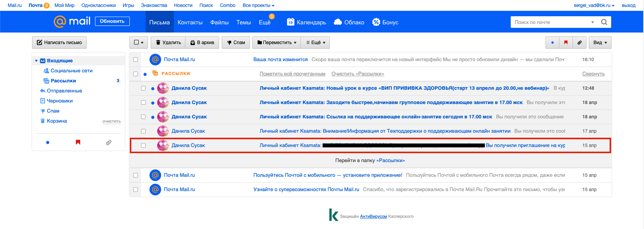Viewport: 644px width, 229px height.
Task: Select checkbox of 'Ссылка на поддерживающее' email
Action: pos(143,117)
